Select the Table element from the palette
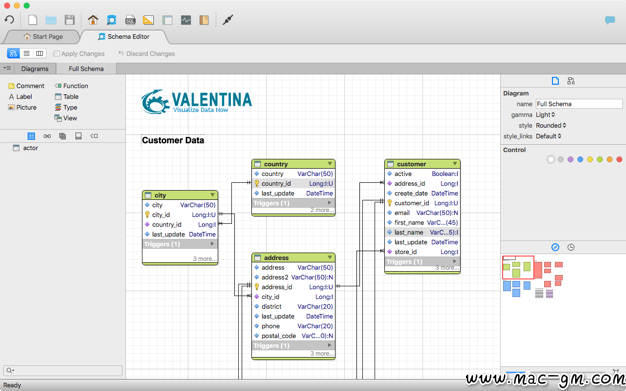 (67, 97)
